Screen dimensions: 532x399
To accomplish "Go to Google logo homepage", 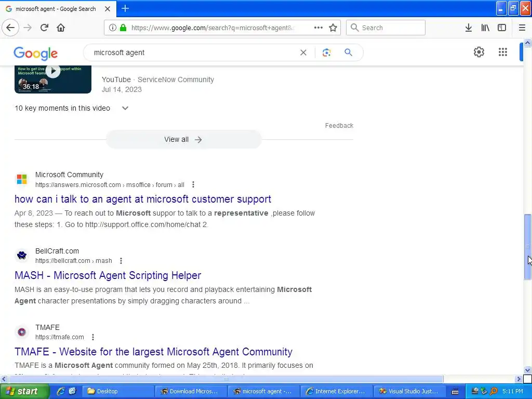I will coord(36,54).
